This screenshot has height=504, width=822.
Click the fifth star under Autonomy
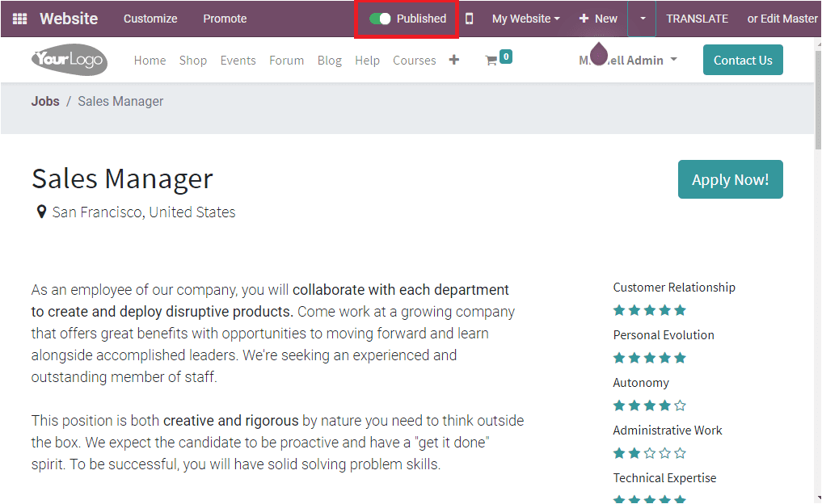(680, 405)
